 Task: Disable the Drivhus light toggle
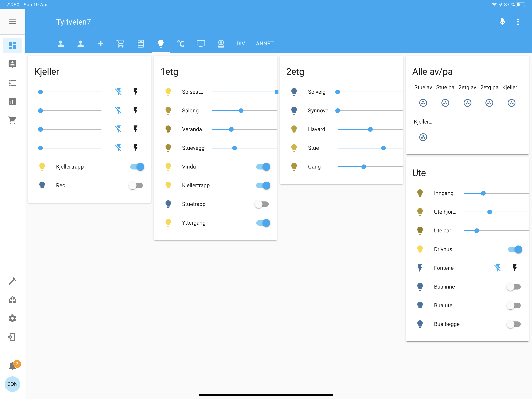click(x=515, y=249)
